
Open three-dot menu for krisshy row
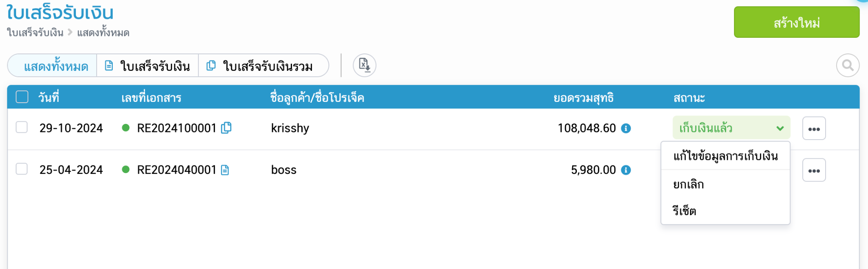tap(814, 128)
